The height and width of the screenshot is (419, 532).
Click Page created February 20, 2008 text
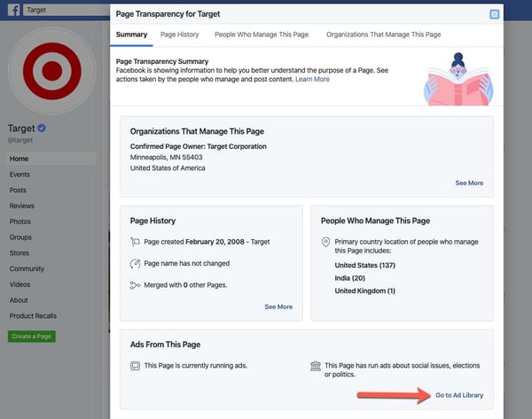coord(207,242)
